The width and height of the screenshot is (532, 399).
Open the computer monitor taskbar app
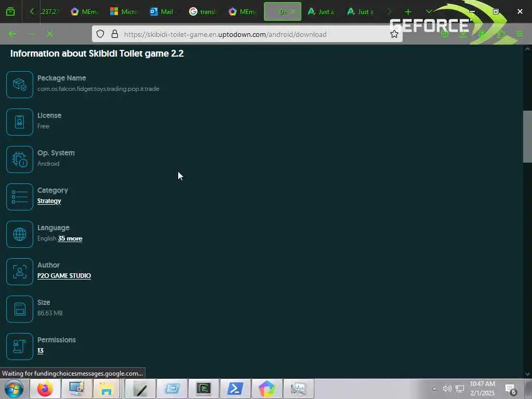77,389
